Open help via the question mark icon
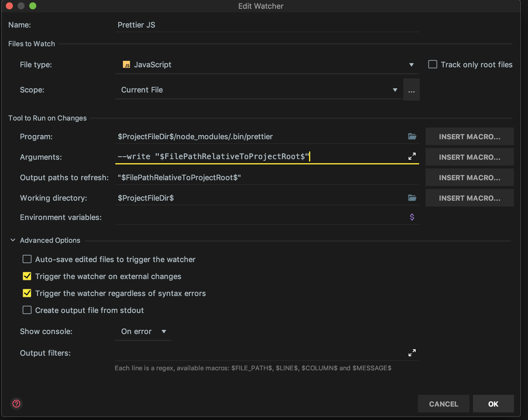 click(x=17, y=404)
